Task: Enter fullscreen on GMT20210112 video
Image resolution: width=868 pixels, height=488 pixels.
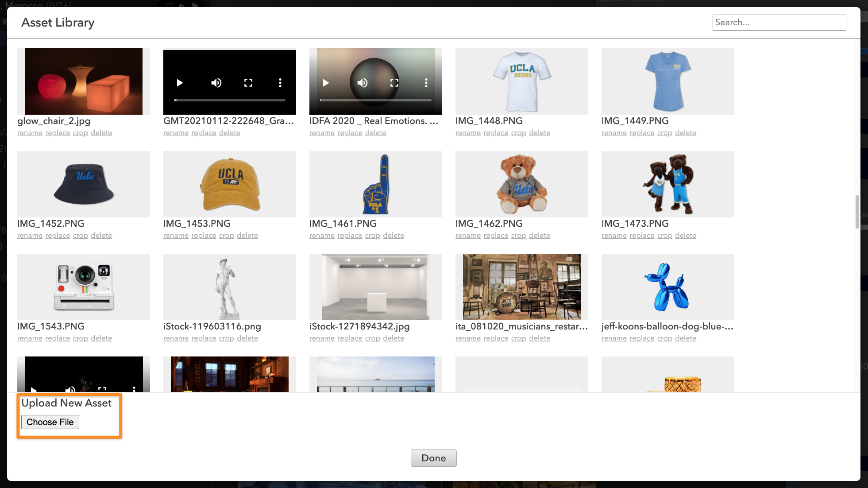Action: pos(248,83)
